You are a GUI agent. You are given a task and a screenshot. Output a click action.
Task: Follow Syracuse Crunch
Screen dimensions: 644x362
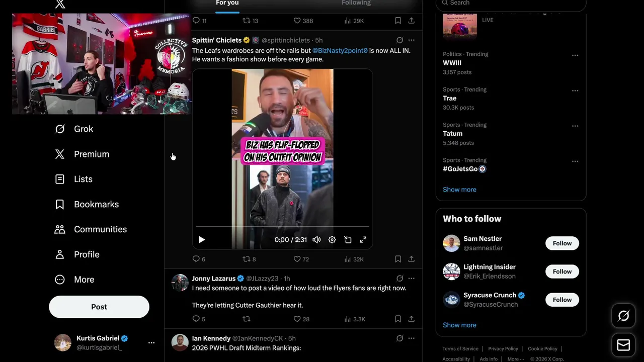click(x=562, y=300)
